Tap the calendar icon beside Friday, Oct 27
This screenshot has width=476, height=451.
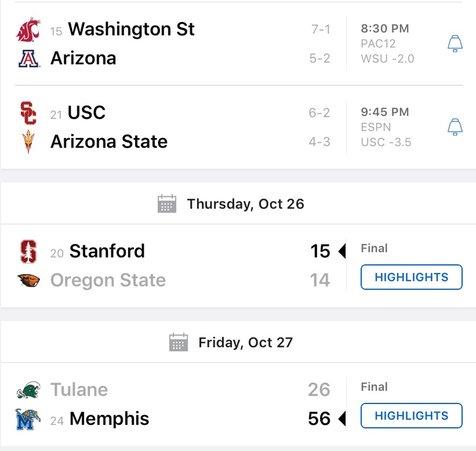click(x=178, y=342)
